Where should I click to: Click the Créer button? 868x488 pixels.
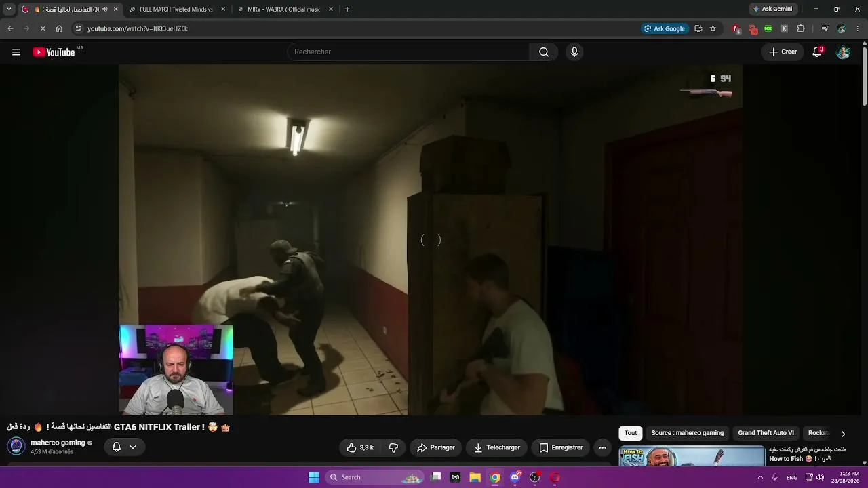pyautogui.click(x=783, y=52)
